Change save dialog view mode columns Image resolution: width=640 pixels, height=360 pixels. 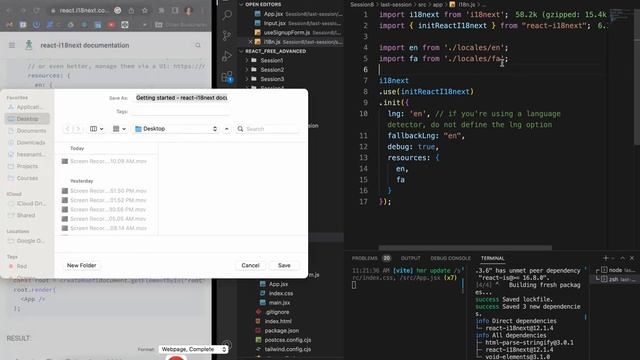pos(96,129)
